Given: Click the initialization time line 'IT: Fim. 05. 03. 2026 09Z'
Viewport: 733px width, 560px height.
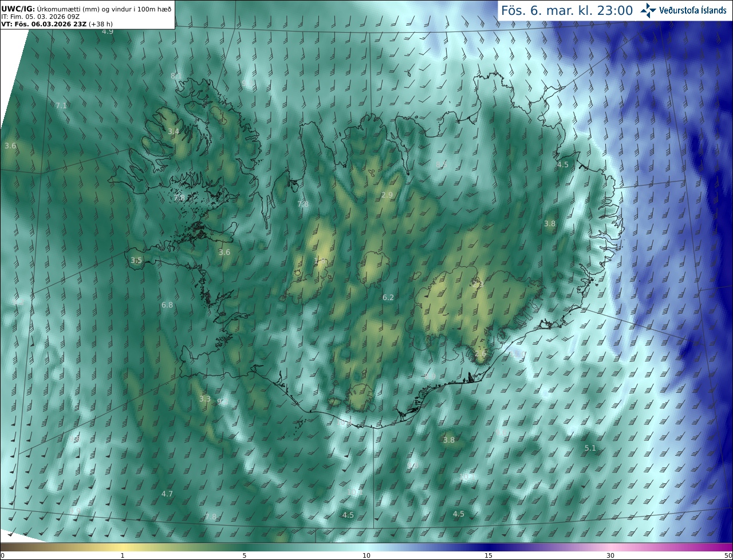Looking at the screenshot, I should click(x=40, y=16).
